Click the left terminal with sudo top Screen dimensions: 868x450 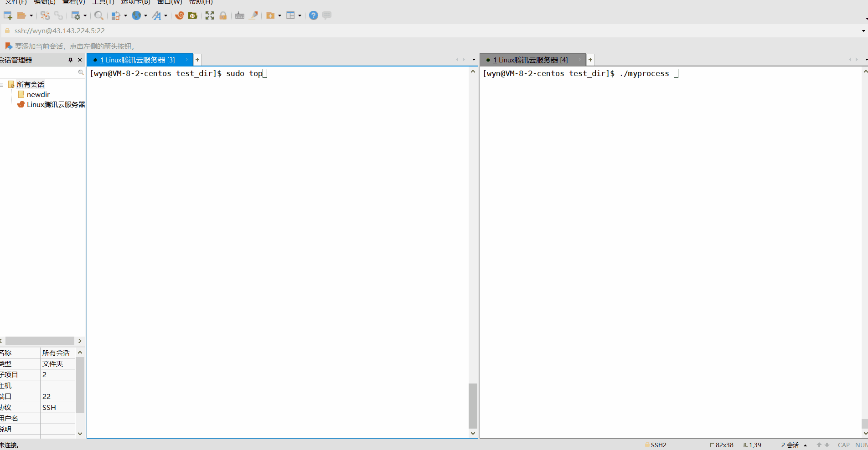click(x=278, y=252)
